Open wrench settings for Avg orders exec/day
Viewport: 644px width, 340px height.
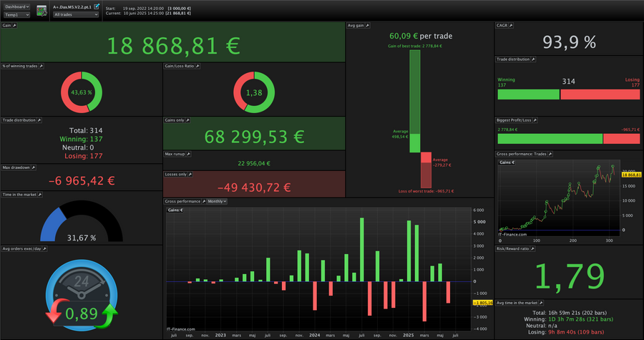click(x=45, y=249)
